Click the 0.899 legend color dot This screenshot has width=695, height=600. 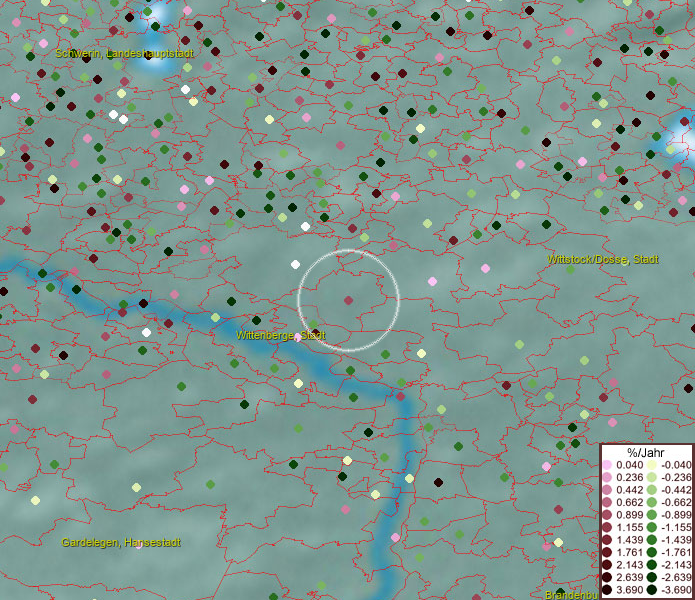pyautogui.click(x=607, y=515)
